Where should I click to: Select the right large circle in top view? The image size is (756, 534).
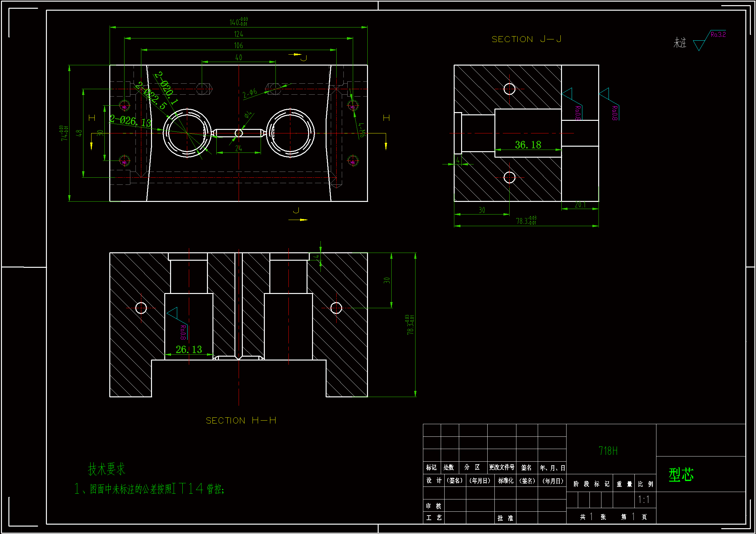tap(290, 133)
